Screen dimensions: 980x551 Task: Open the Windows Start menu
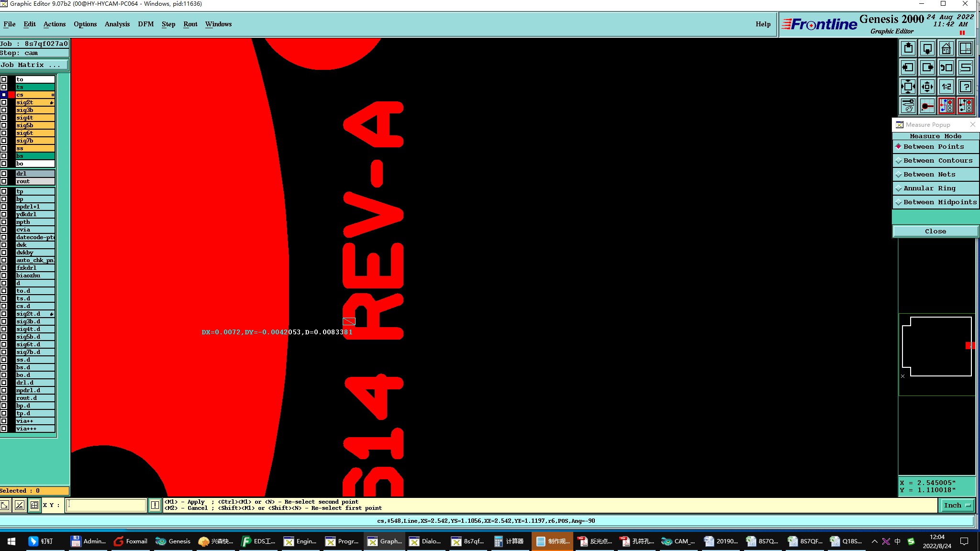(x=11, y=541)
